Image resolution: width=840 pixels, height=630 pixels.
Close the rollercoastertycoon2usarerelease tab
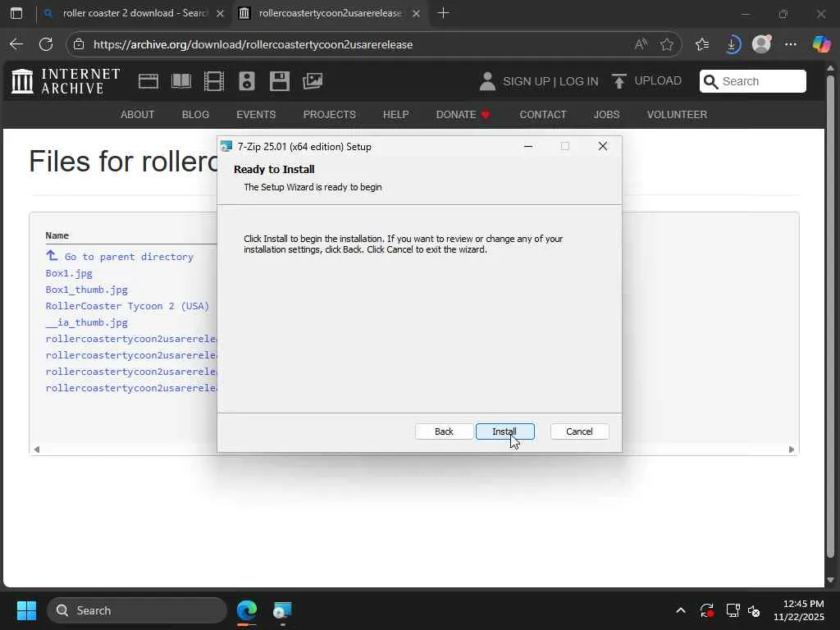coord(416,13)
